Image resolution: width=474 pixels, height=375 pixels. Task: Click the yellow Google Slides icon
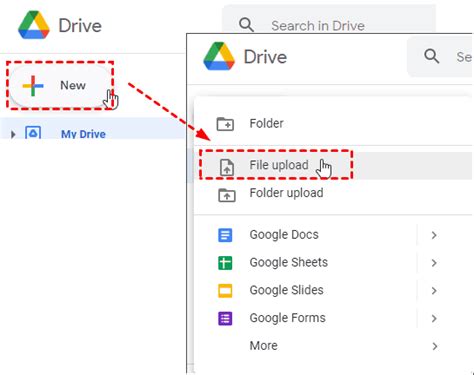coord(225,291)
